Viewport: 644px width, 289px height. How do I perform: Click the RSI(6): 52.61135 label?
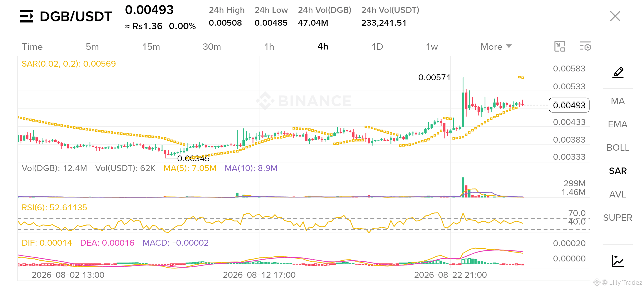tap(54, 207)
